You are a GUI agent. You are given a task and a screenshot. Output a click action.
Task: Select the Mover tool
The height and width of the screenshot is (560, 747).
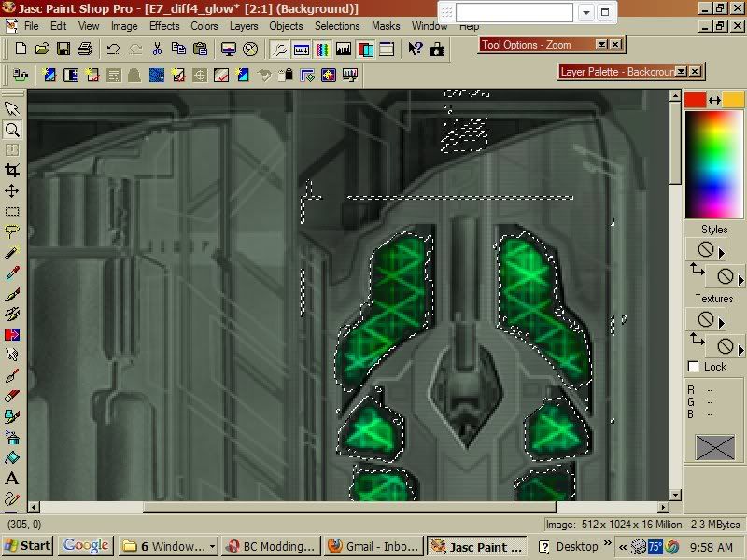point(12,191)
